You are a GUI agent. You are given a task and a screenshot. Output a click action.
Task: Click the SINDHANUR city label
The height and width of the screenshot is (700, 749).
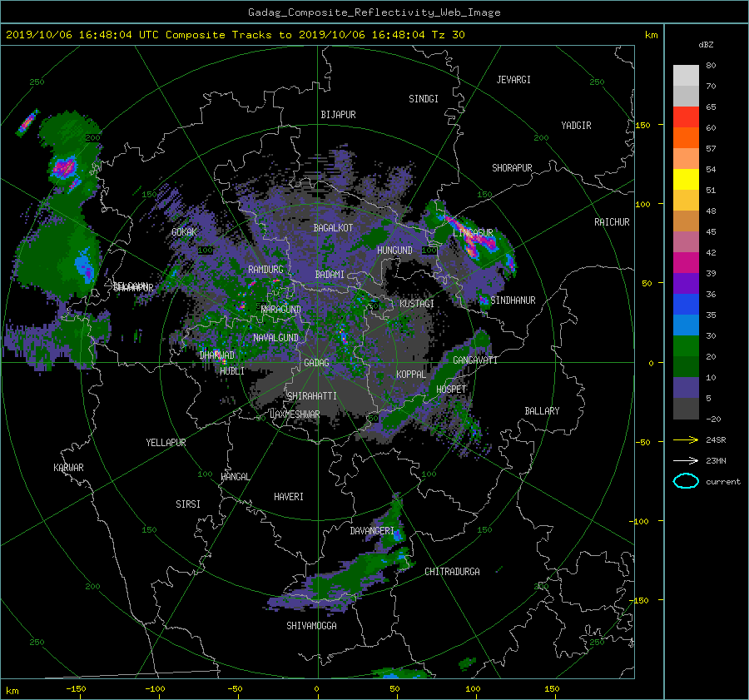tap(513, 300)
